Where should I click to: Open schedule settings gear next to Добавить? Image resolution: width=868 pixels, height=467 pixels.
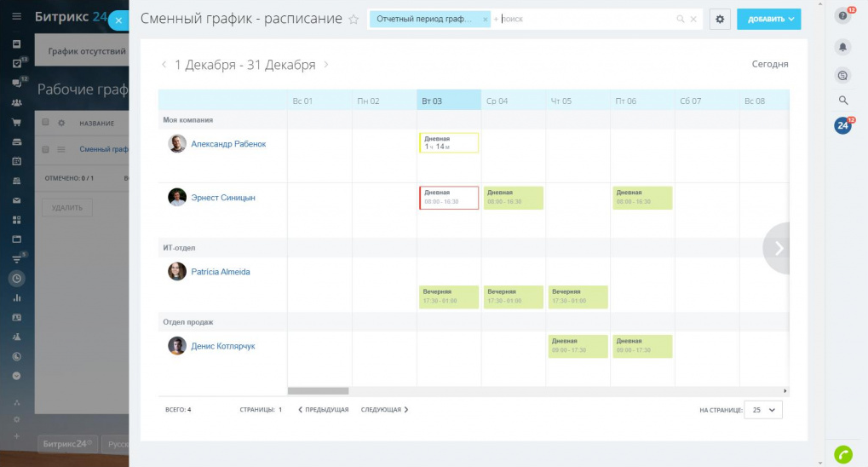pyautogui.click(x=720, y=19)
